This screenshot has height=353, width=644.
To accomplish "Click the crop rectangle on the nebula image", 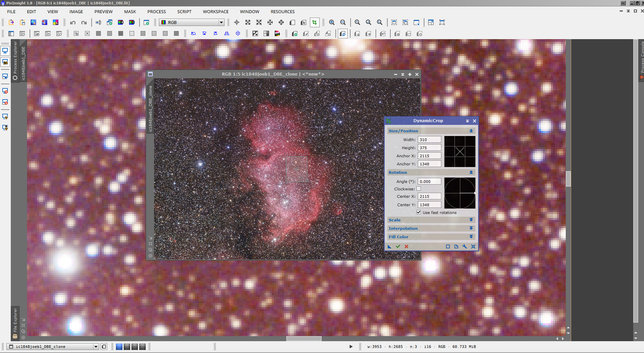I will point(297,169).
